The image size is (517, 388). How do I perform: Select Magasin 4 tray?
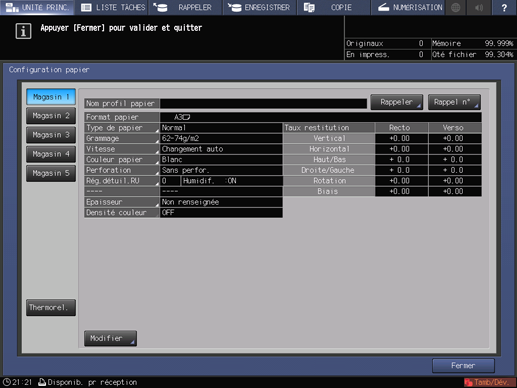51,154
